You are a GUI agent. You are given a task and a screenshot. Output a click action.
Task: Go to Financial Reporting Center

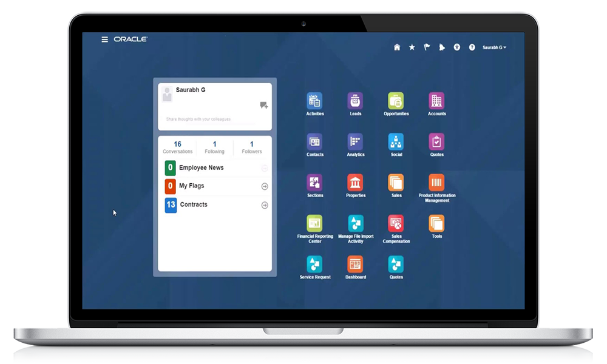click(x=314, y=224)
